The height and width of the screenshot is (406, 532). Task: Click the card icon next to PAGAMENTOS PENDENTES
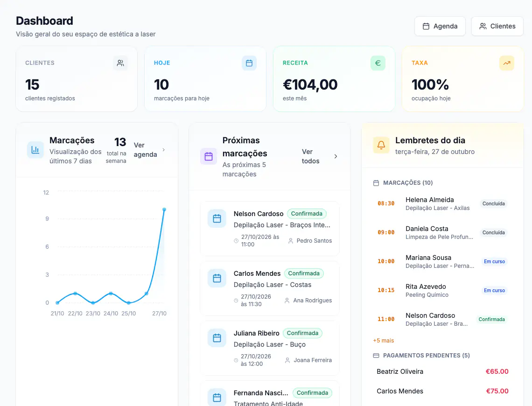(376, 356)
